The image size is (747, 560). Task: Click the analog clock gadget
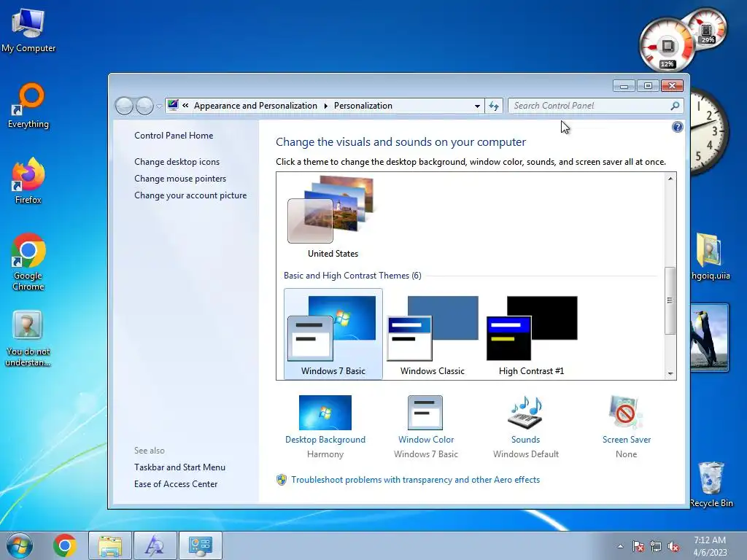(x=708, y=131)
